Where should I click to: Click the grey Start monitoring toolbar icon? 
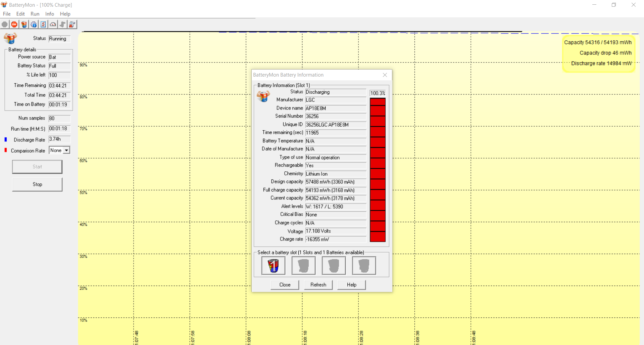5,24
